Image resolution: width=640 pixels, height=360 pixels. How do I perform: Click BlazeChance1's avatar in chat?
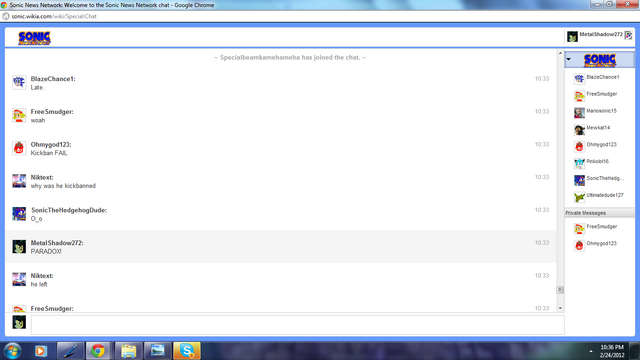point(19,82)
